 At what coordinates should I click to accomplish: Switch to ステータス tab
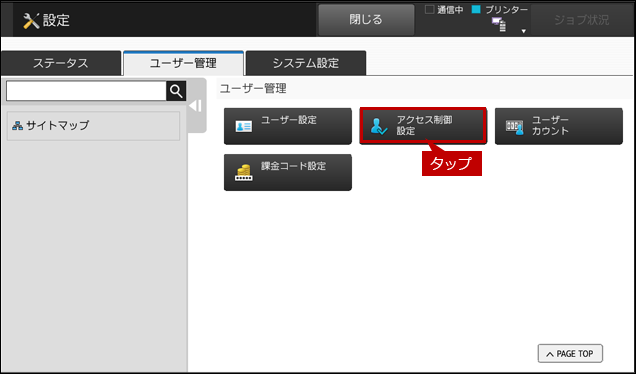60,63
